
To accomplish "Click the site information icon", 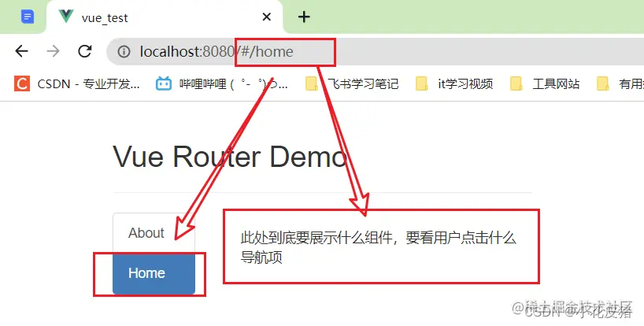I will coord(124,52).
